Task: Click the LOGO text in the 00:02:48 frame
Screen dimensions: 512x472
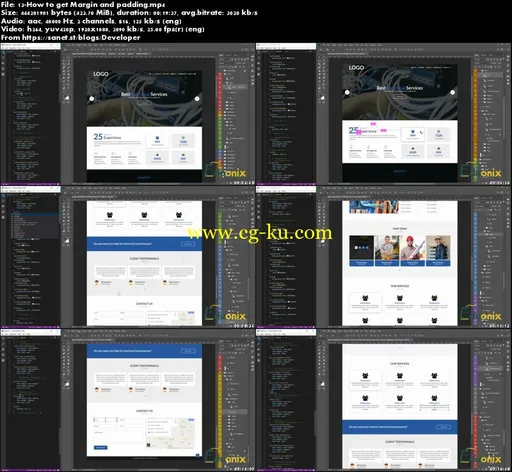Action: pyautogui.click(x=101, y=74)
